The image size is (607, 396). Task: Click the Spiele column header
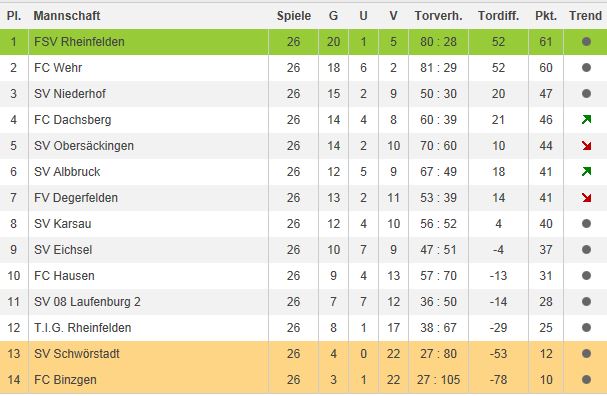coord(294,16)
